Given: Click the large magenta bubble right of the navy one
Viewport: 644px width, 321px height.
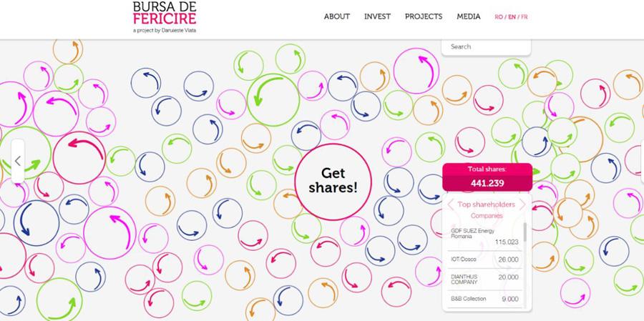Looking at the screenshot, I should (109, 233).
